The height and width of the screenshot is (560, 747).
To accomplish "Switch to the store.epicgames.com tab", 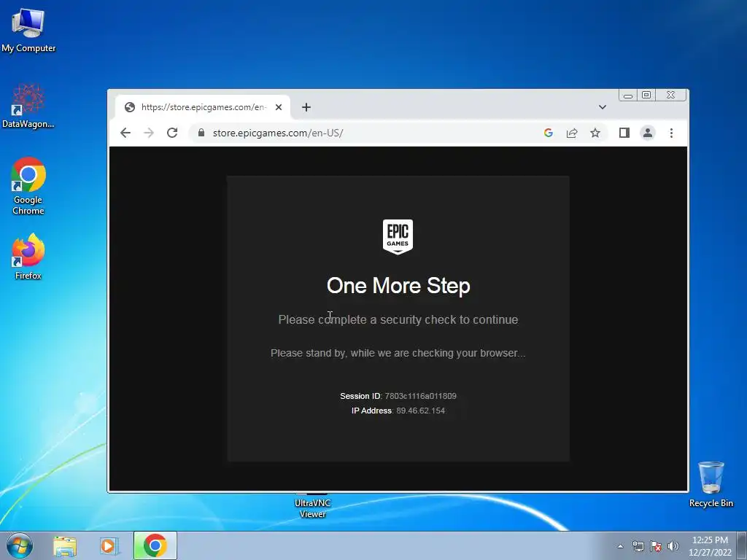I will point(203,107).
